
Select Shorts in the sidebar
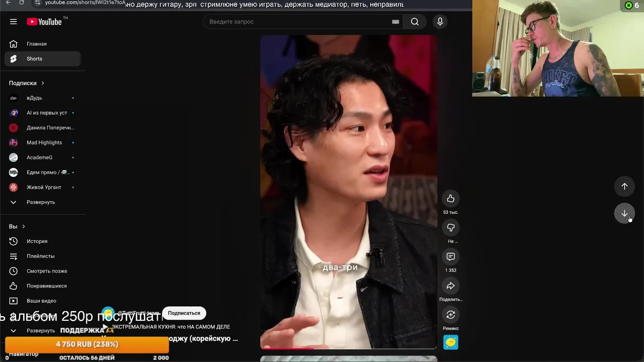(x=43, y=59)
